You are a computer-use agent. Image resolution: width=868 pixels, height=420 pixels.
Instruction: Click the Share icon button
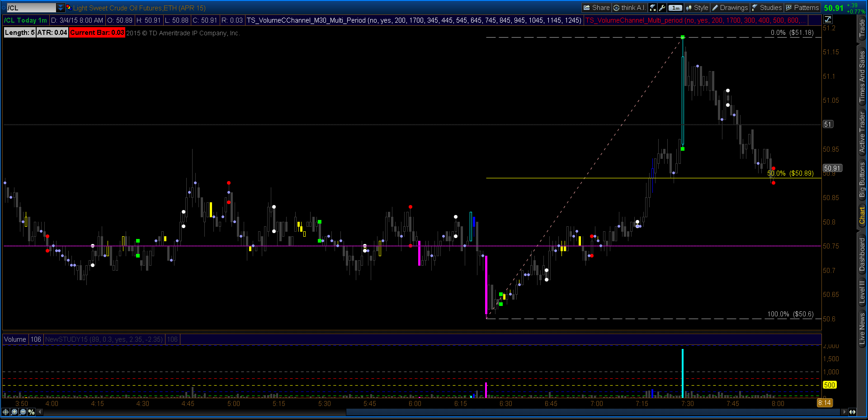point(596,8)
